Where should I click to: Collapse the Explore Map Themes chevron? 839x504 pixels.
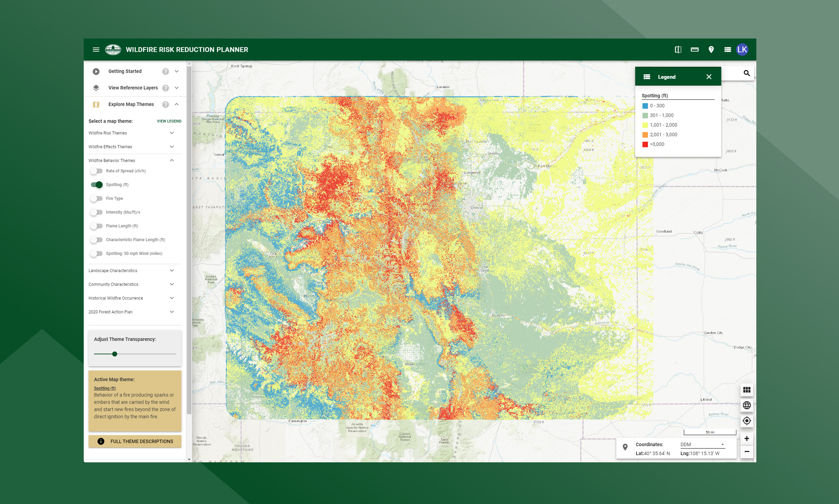pyautogui.click(x=177, y=104)
